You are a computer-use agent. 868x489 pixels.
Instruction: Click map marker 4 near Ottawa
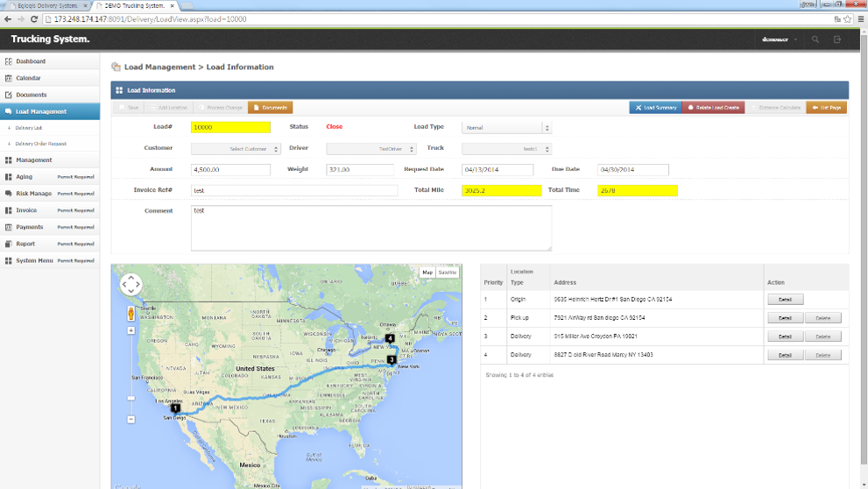[x=390, y=337]
